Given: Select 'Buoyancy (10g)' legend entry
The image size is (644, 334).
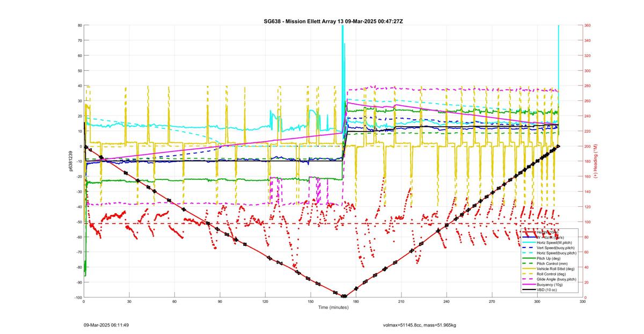Looking at the screenshot, I should point(550,285).
